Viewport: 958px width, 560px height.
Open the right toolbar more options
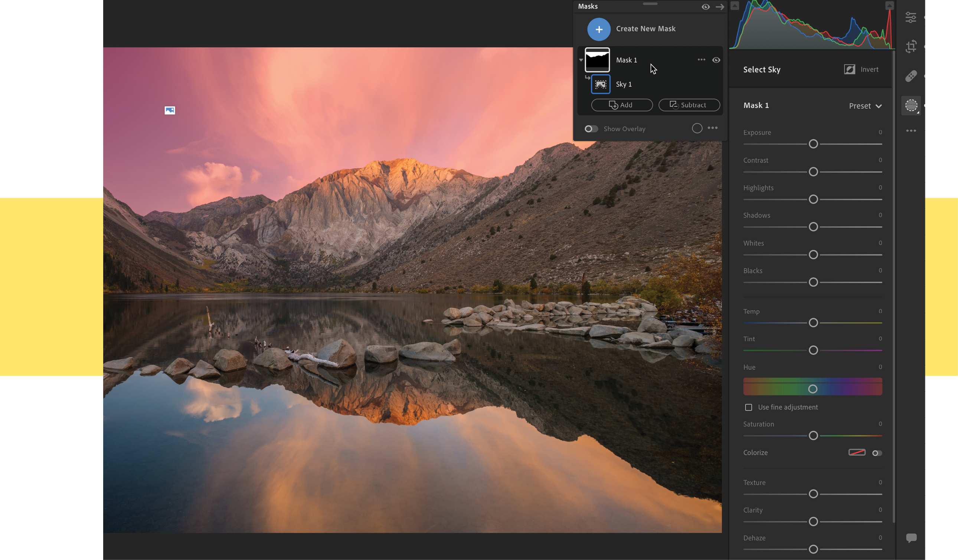[911, 131]
